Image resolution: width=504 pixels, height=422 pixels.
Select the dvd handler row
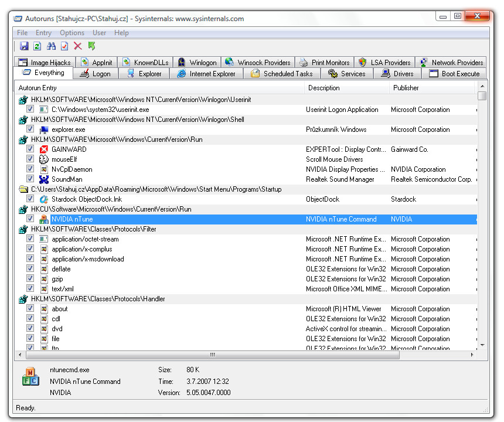pyautogui.click(x=246, y=329)
